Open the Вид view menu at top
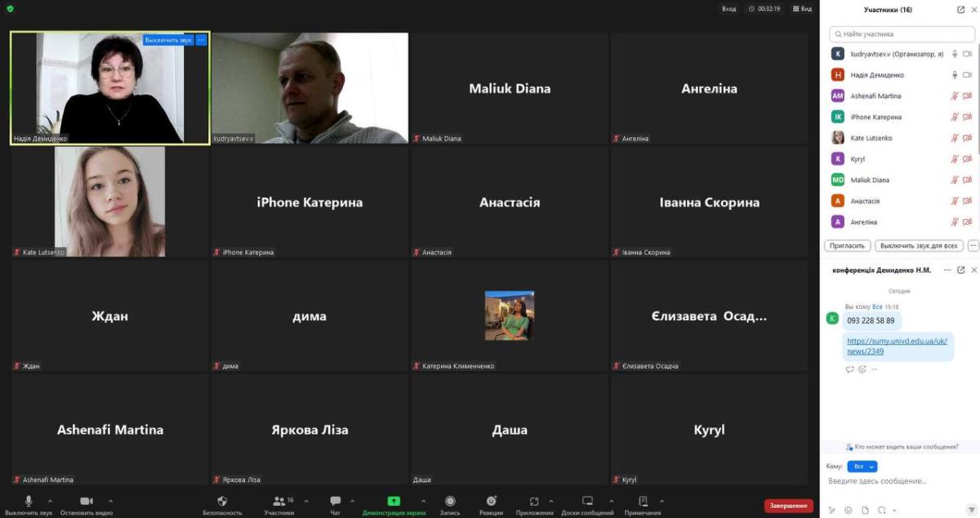Viewport: 980px width, 518px height. (802, 9)
